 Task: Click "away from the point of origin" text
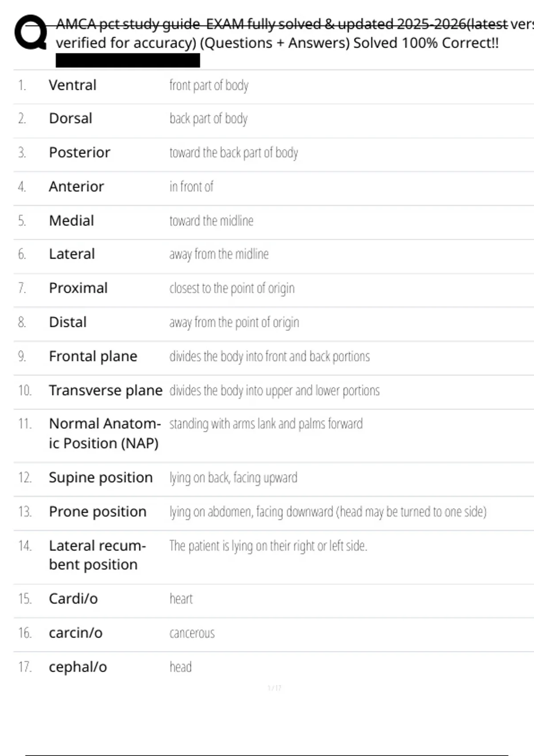(234, 322)
